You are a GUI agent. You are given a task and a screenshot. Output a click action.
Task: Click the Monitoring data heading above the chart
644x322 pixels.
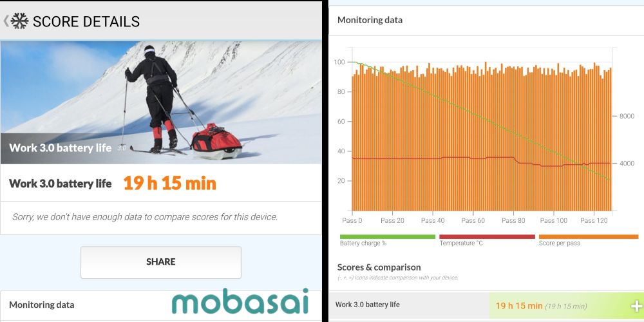click(x=370, y=20)
